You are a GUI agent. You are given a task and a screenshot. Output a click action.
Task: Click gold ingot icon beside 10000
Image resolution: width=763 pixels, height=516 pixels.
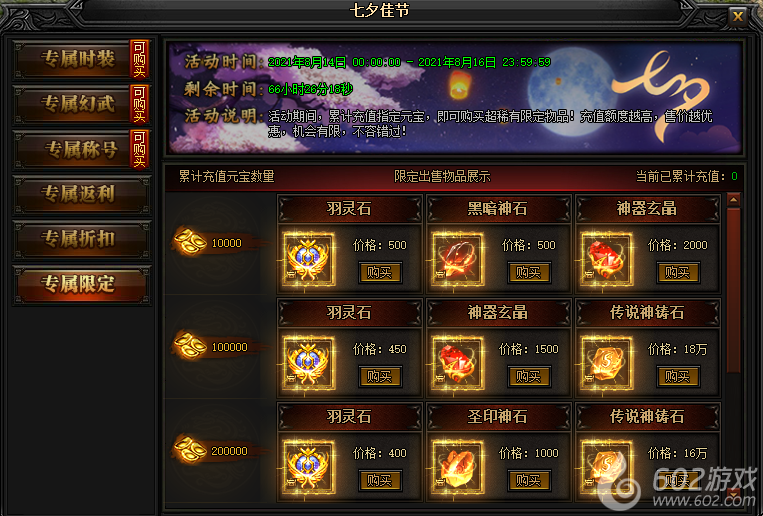pyautogui.click(x=190, y=241)
